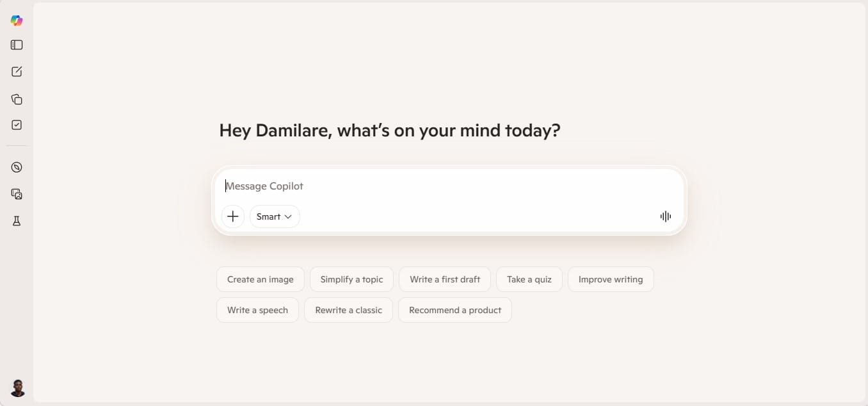
Task: Expand the Smart mode dropdown
Action: [x=275, y=216]
